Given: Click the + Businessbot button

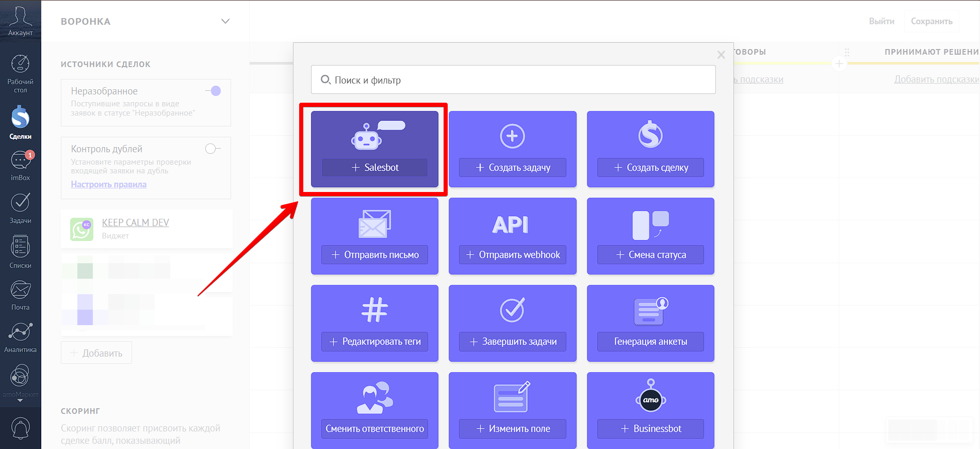Looking at the screenshot, I should pyautogui.click(x=650, y=428).
